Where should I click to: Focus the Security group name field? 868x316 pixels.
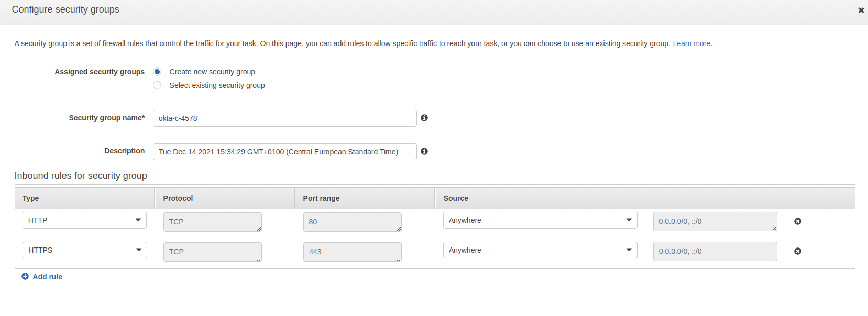(x=284, y=118)
